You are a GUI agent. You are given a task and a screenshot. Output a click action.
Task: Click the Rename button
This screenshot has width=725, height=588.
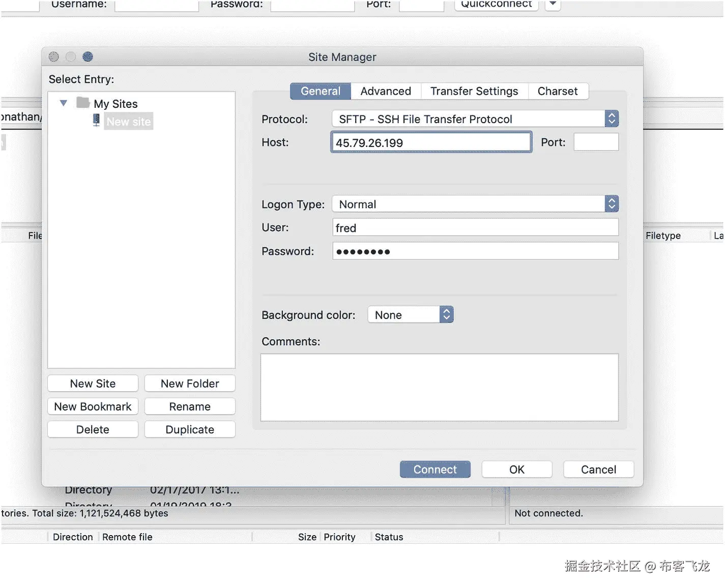[x=190, y=406]
